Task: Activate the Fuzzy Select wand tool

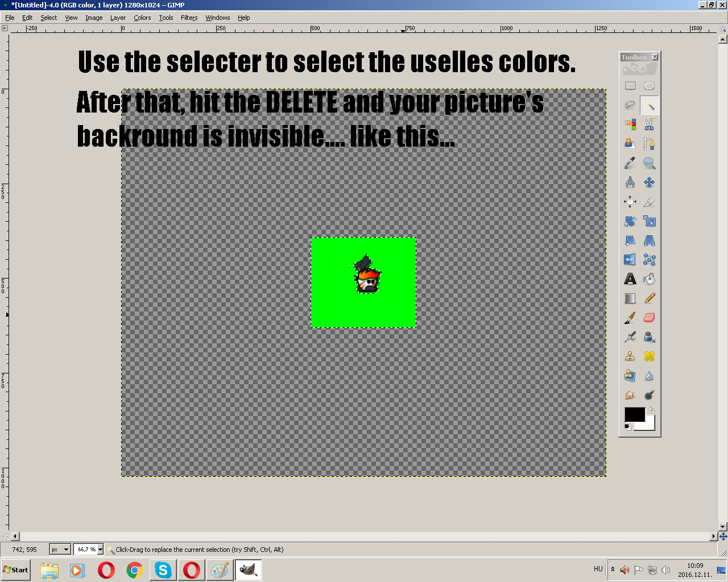Action: point(650,105)
